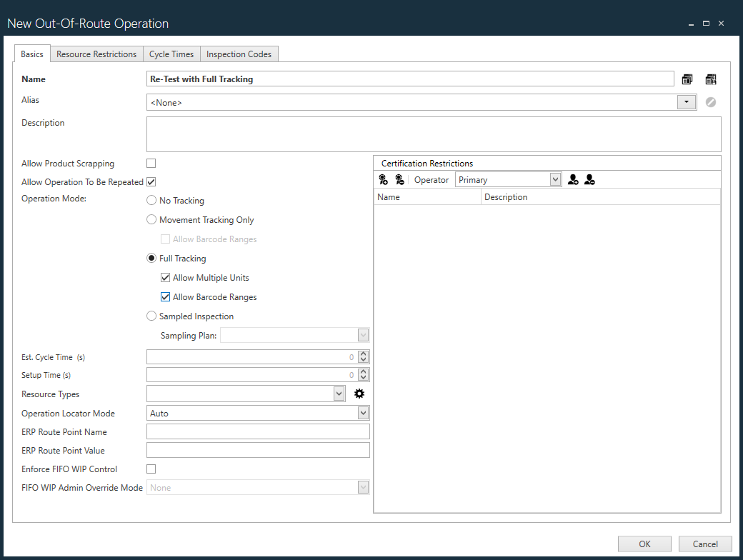Image resolution: width=743 pixels, height=560 pixels.
Task: Remove an operator certification
Action: [590, 179]
